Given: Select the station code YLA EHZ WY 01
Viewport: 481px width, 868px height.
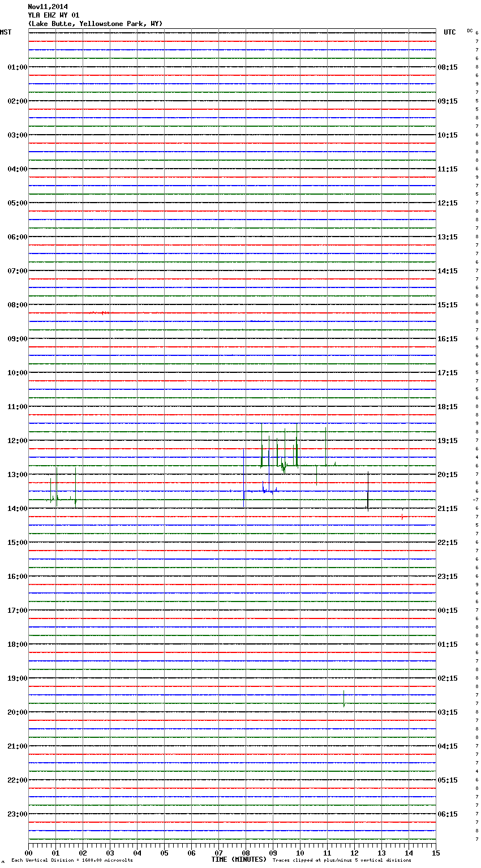Looking at the screenshot, I should [54, 15].
